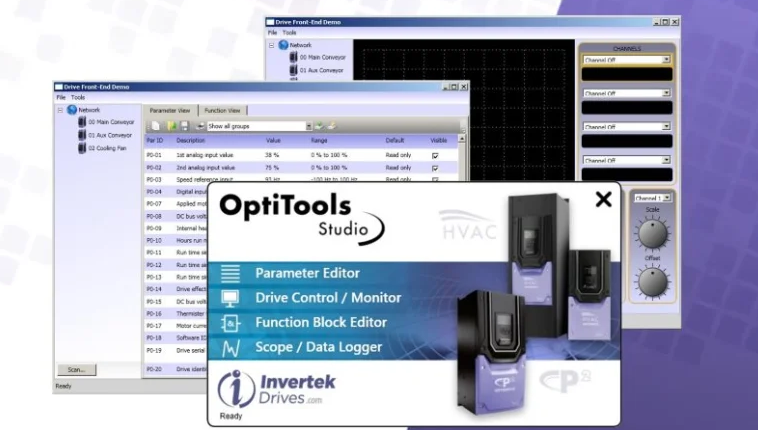
Task: Click the Invertek Drives.com logo
Action: [x=277, y=389]
